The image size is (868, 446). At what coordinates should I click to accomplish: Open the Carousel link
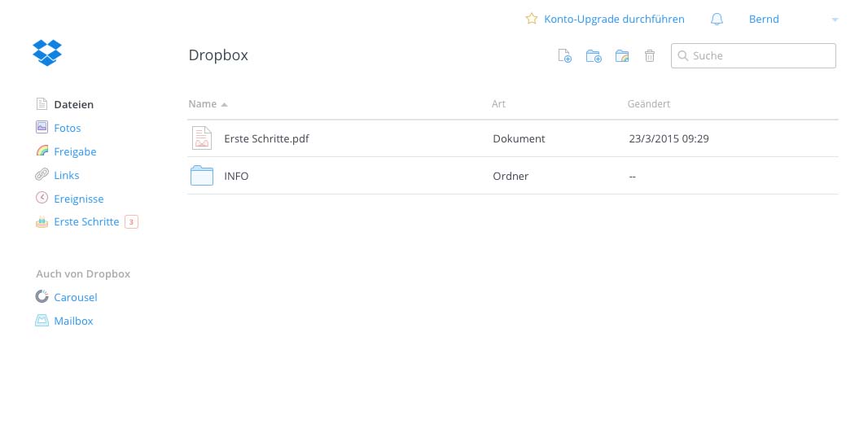pyautogui.click(x=75, y=298)
